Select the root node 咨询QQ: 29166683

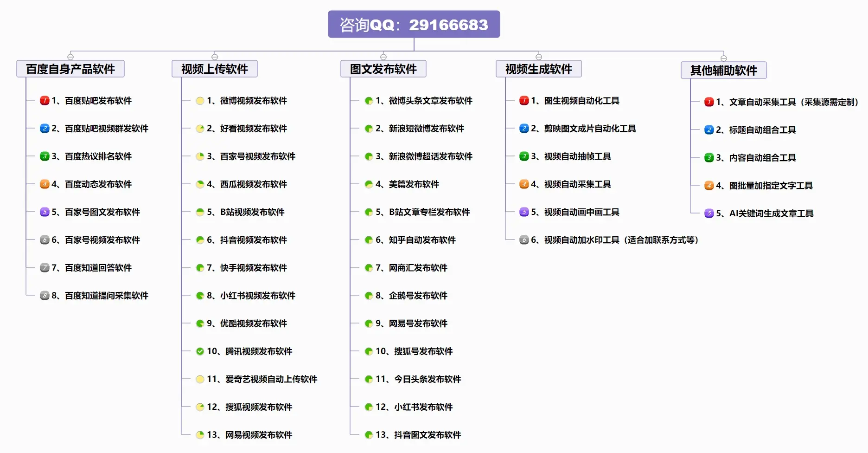click(x=414, y=24)
